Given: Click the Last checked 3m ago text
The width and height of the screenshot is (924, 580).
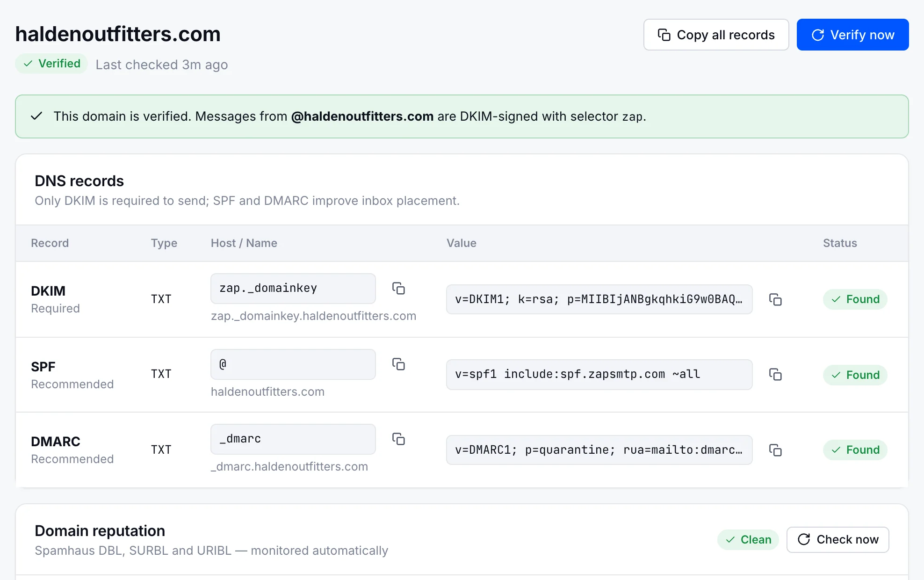Looking at the screenshot, I should click(162, 65).
